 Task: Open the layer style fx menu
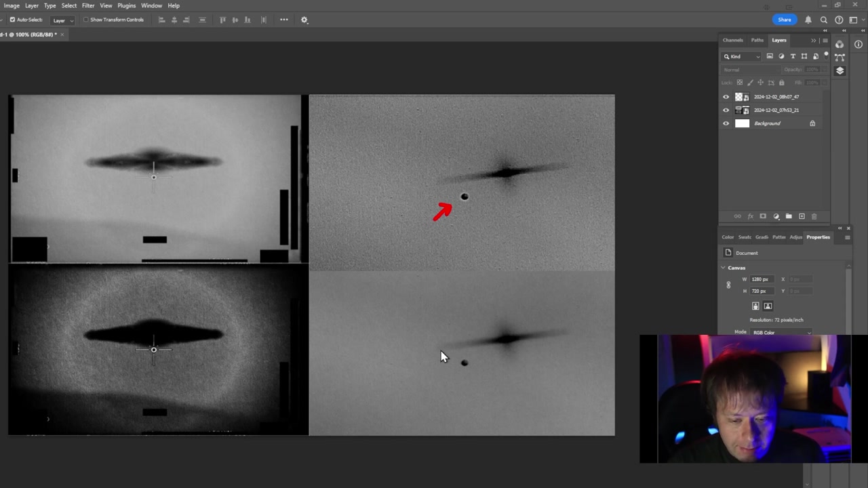(750, 216)
